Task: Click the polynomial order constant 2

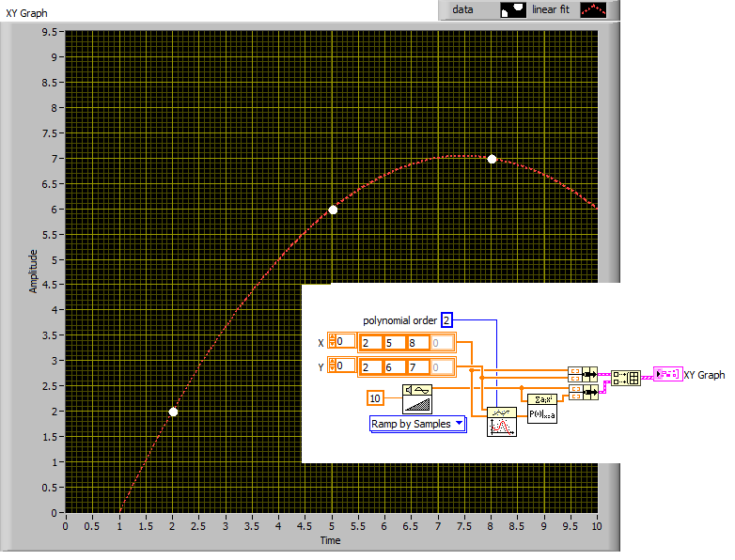Action: (x=446, y=320)
